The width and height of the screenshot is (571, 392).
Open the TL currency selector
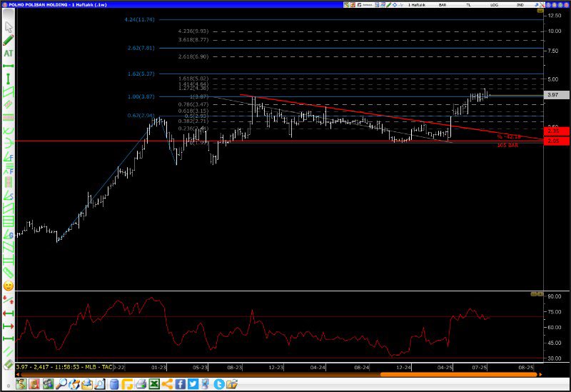(x=468, y=5)
